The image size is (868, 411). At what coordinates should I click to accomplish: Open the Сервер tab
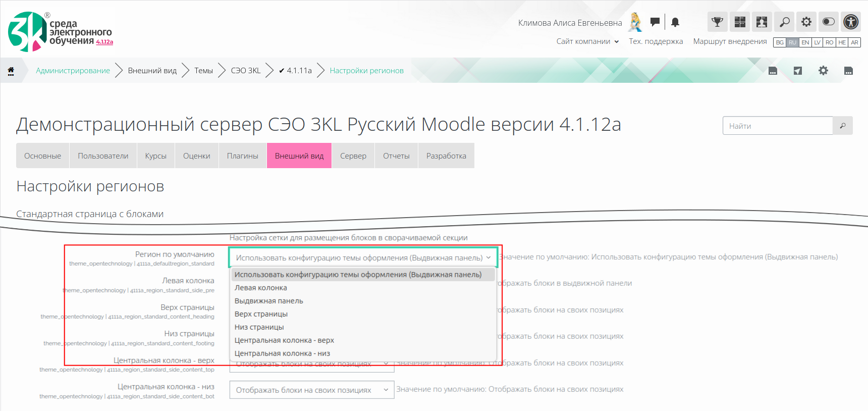(353, 156)
